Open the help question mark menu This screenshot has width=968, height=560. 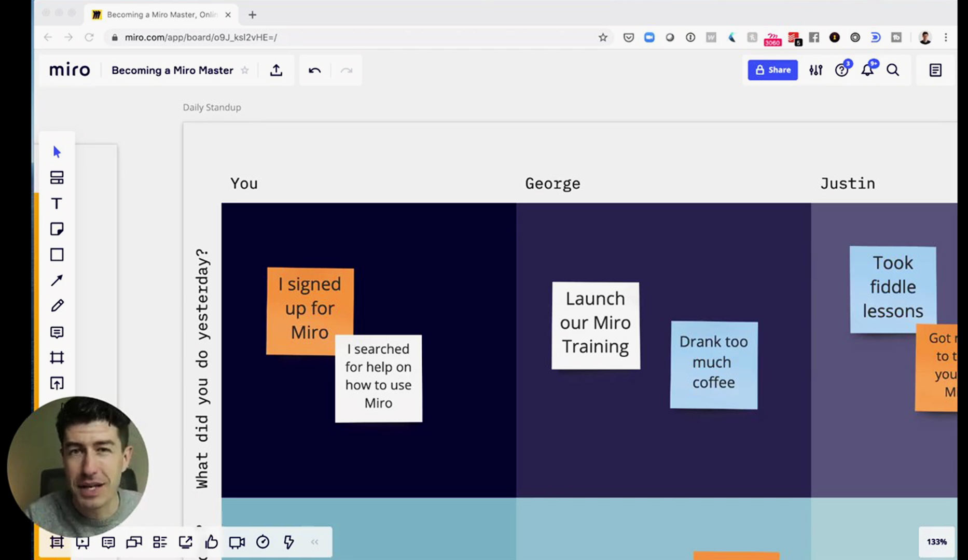point(841,70)
